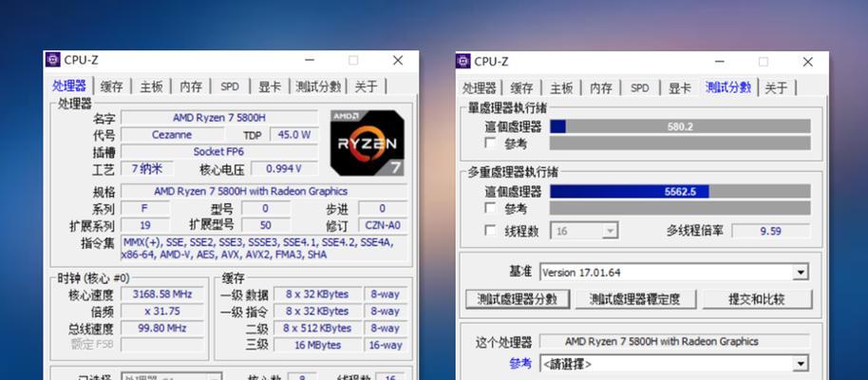
Task: Open 内存 tab in the benchmark window
Action: click(601, 88)
